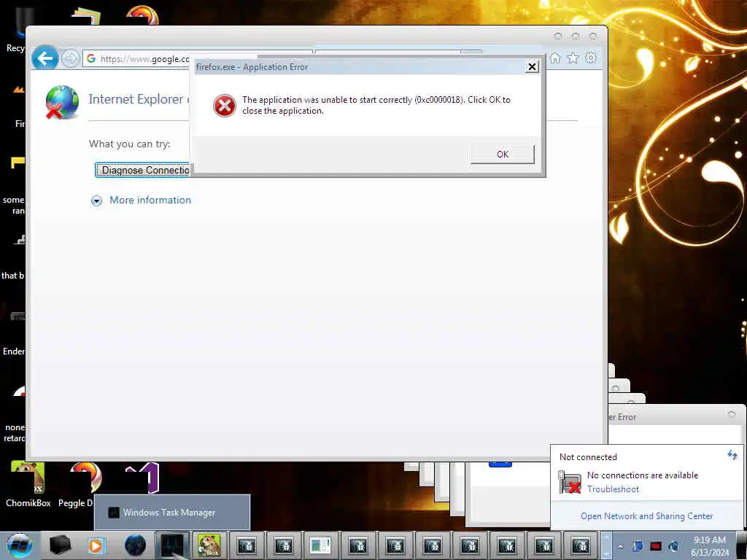The image size is (747, 560).
Task: Open Windows Media Player from taskbar
Action: tap(96, 545)
